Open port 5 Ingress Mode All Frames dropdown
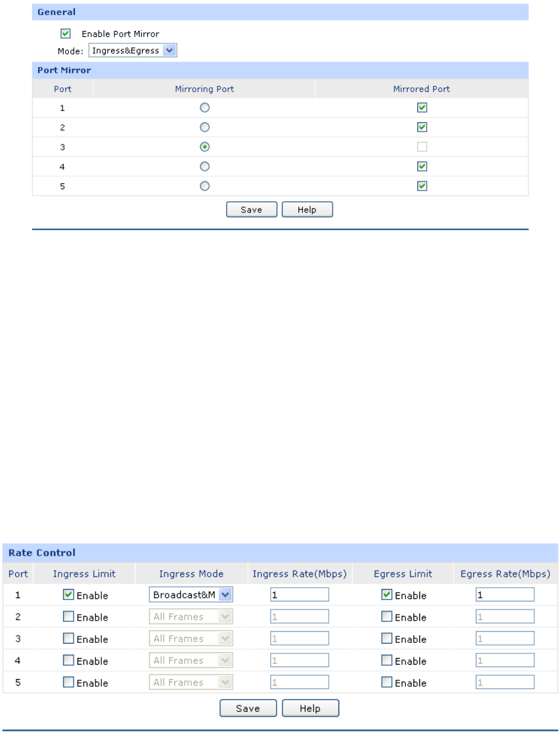This screenshot has width=560, height=733. [191, 682]
